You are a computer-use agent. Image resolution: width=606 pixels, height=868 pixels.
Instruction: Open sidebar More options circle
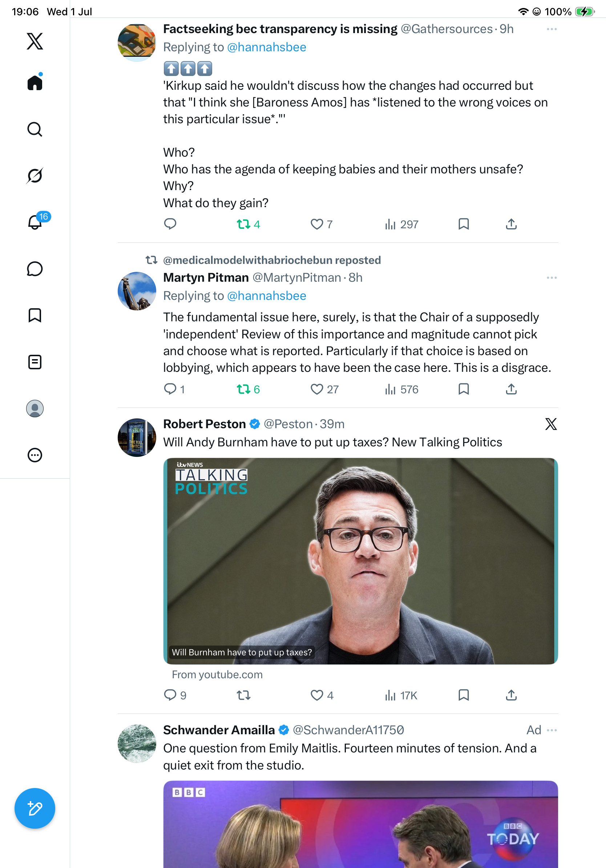(35, 455)
